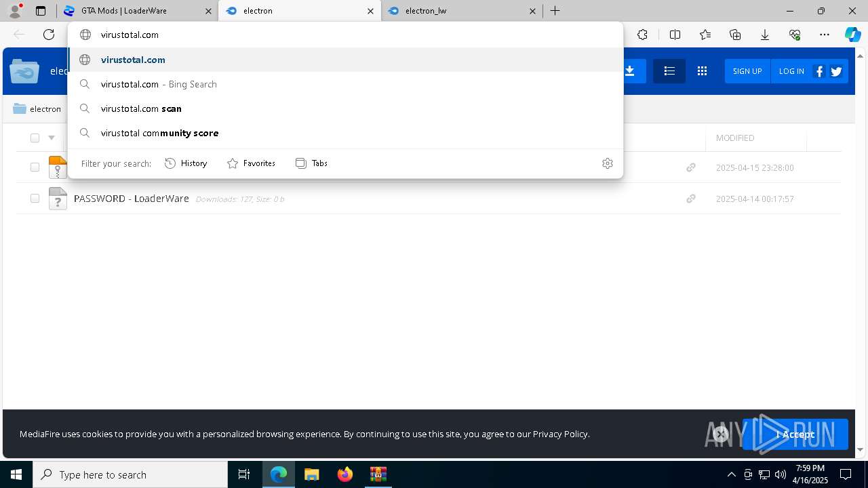Choose virustotal.com Bing Search suggestion

point(345,84)
